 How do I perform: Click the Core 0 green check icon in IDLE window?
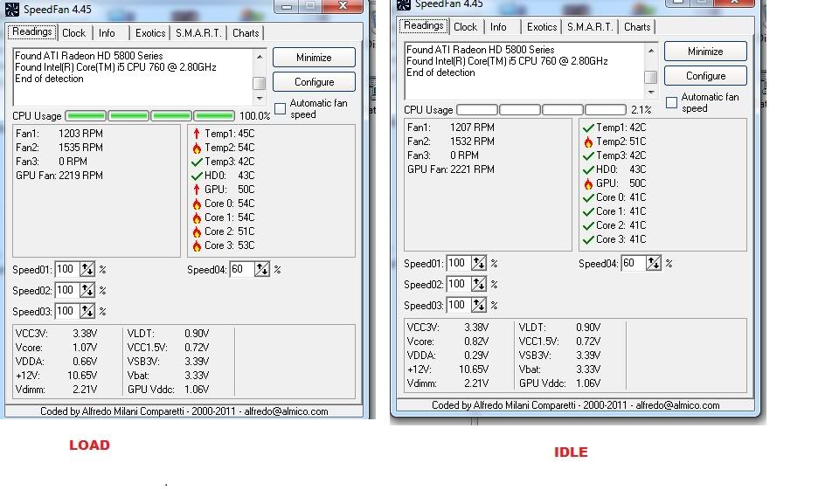point(588,197)
